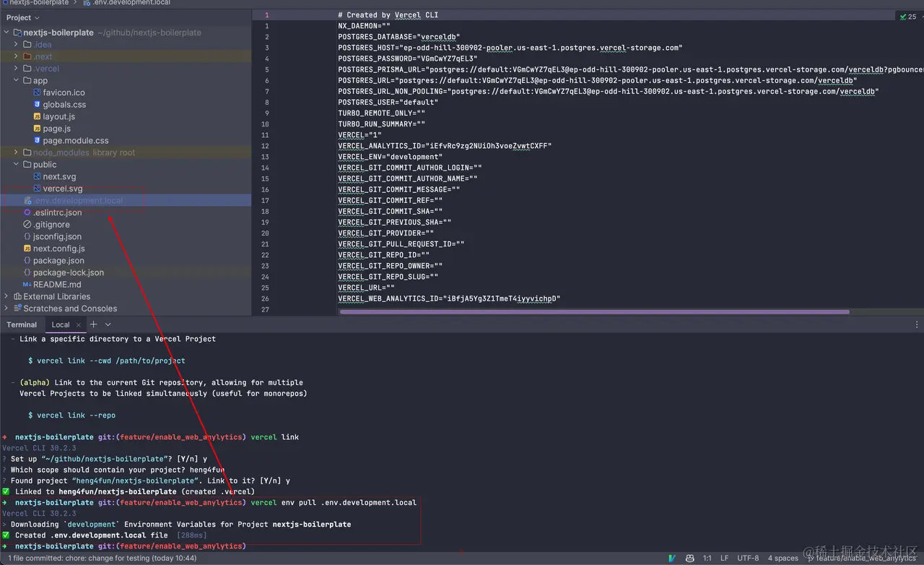Change file encoding UTF-8 in status bar
This screenshot has width=924, height=565.
click(748, 558)
